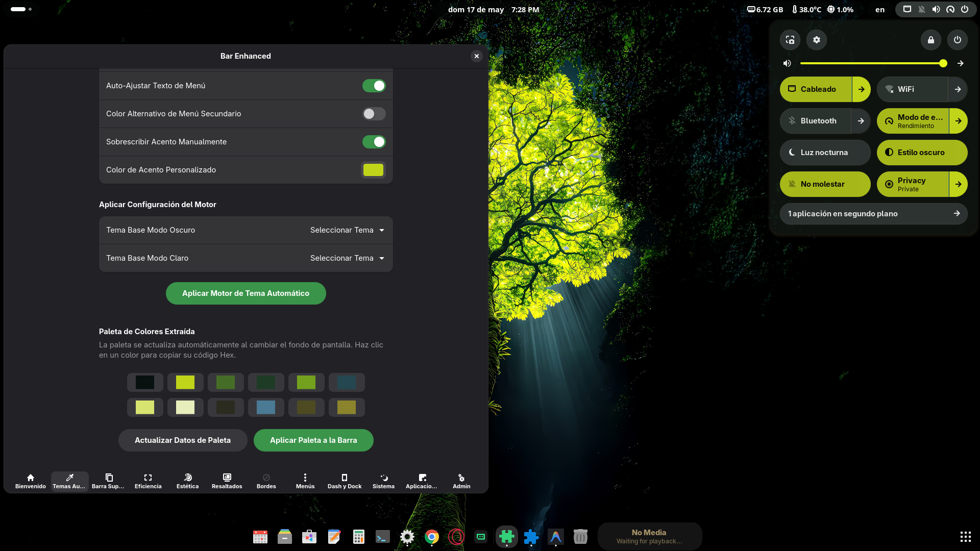Open text editor in dock
The width and height of the screenshot is (980, 551).
(x=334, y=537)
